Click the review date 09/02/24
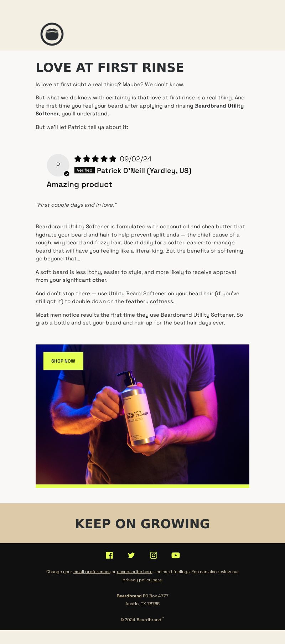This screenshot has height=644, width=285. pyautogui.click(x=136, y=159)
